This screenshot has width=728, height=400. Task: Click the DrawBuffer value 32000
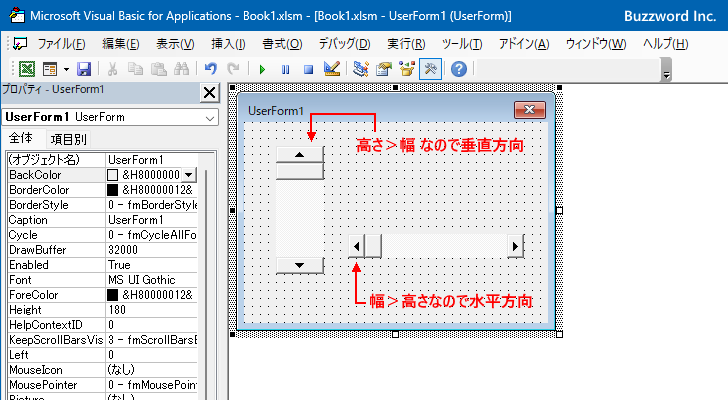pyautogui.click(x=151, y=250)
